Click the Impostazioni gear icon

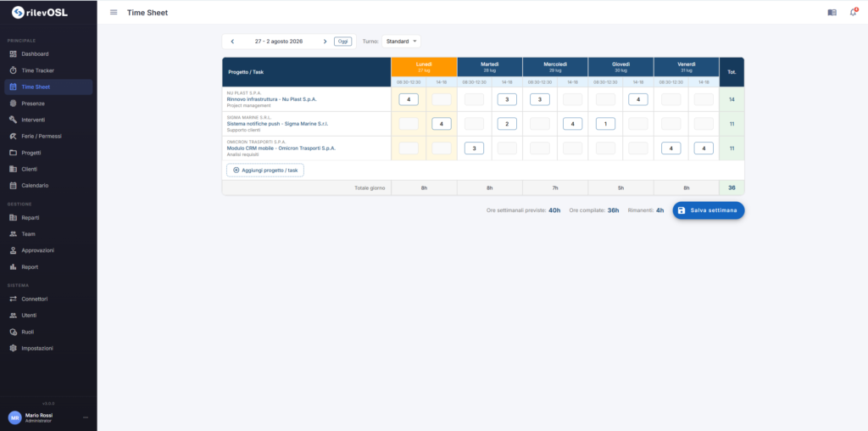pos(14,349)
